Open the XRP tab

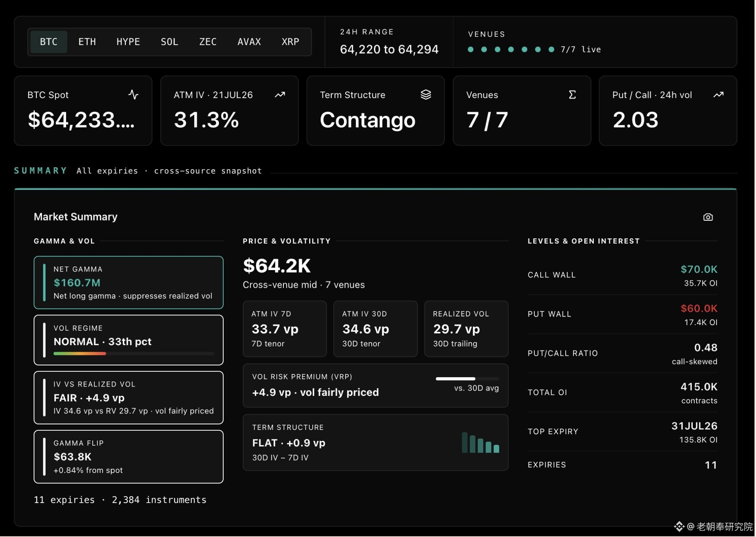pyautogui.click(x=290, y=42)
